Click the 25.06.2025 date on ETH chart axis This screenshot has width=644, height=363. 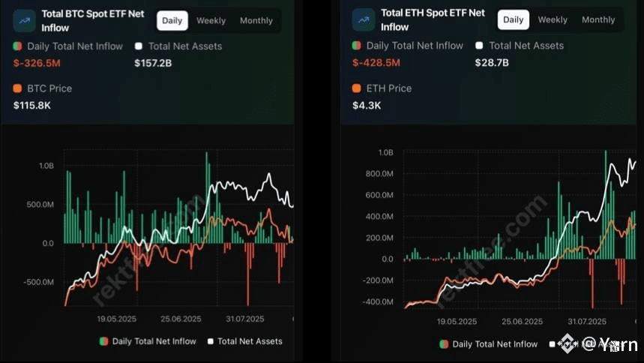tap(522, 322)
